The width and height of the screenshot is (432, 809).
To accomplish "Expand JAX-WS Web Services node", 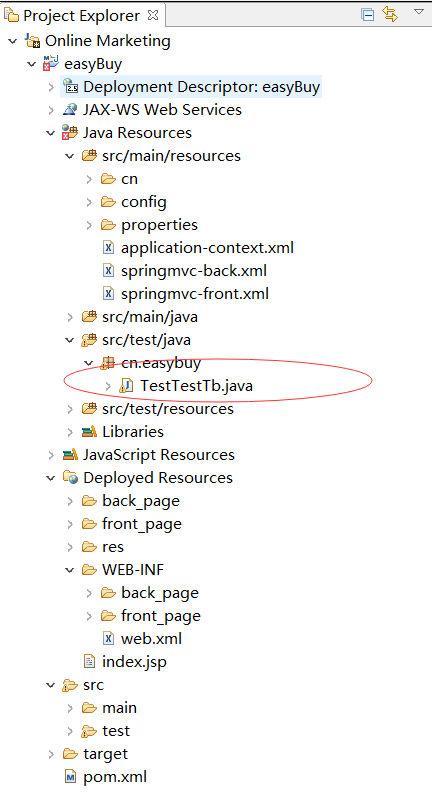I will pyautogui.click(x=51, y=110).
